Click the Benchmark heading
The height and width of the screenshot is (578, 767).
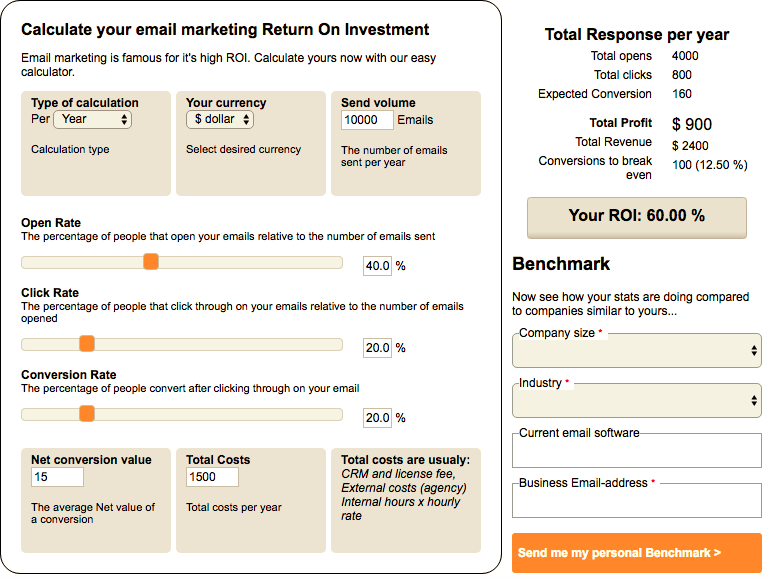(561, 264)
